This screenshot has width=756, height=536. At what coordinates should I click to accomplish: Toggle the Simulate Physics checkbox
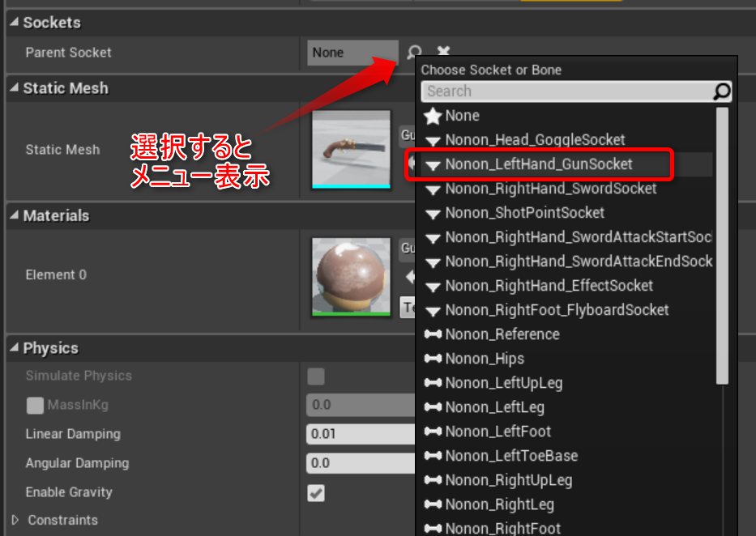click(316, 376)
